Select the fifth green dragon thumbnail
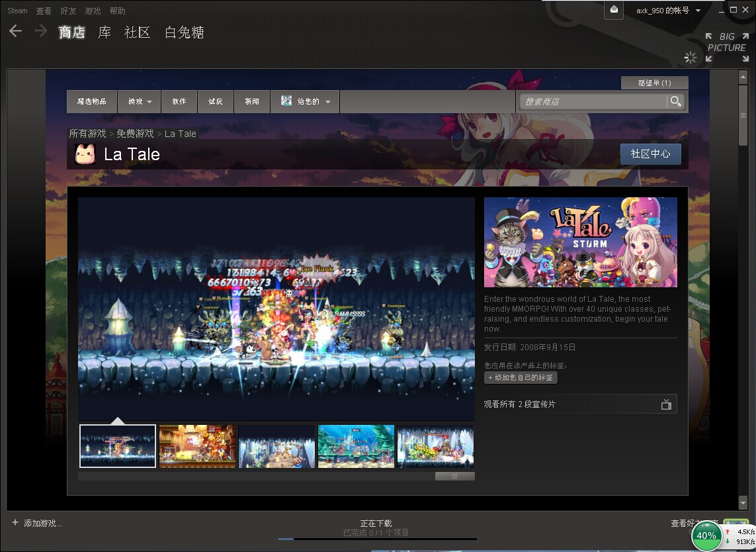 pyautogui.click(x=435, y=446)
